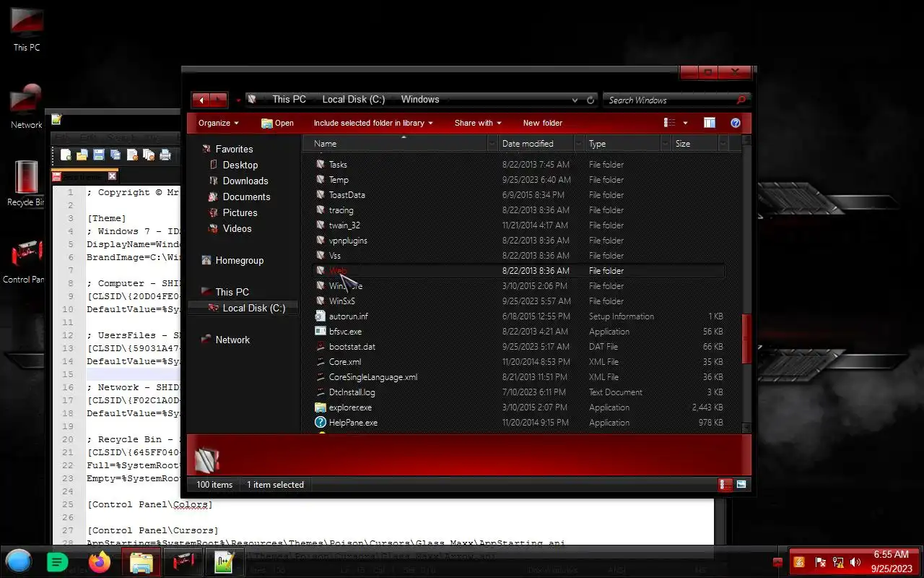The image size is (924, 578).
Task: Open the Size column filter dropdown
Action: coord(723,144)
